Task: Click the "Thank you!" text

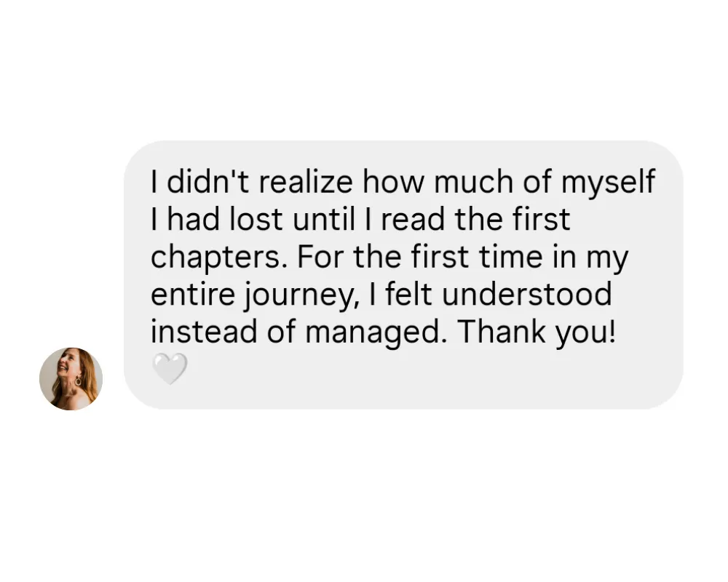Action: pyautogui.click(x=537, y=332)
